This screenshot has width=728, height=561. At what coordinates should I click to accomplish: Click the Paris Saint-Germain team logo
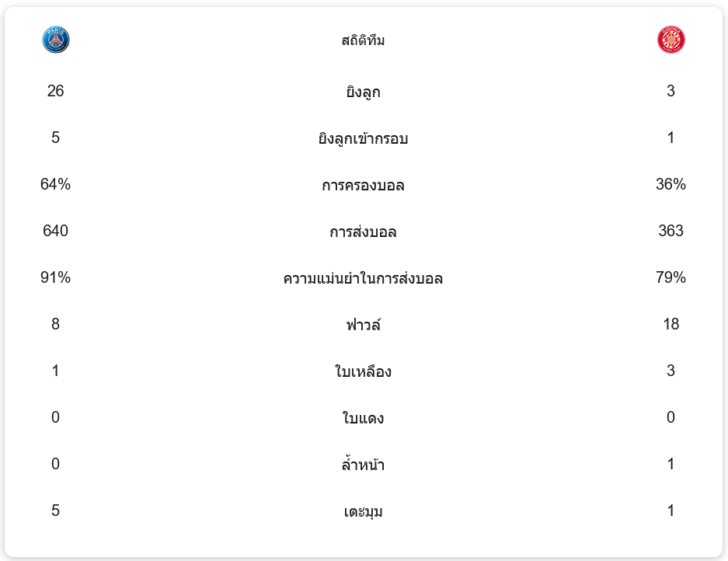pos(56,40)
